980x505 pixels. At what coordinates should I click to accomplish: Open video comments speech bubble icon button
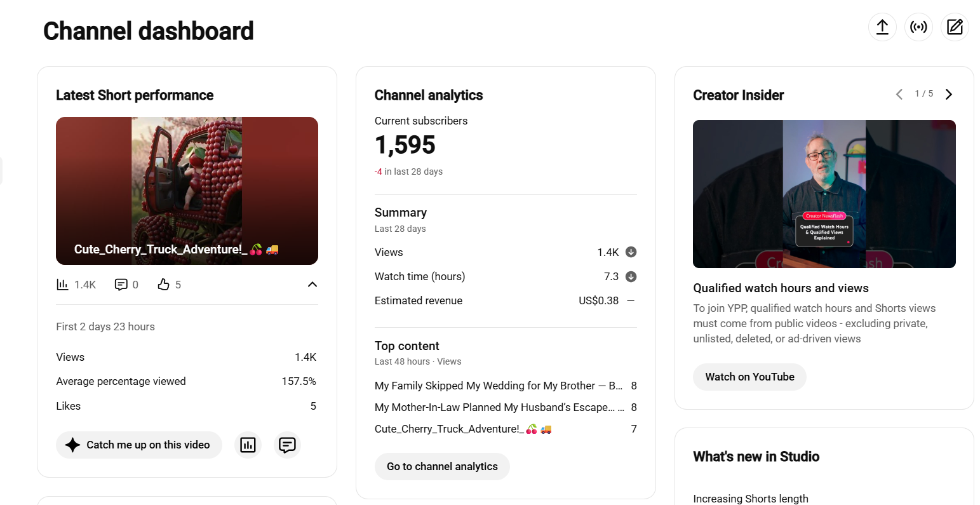287,445
